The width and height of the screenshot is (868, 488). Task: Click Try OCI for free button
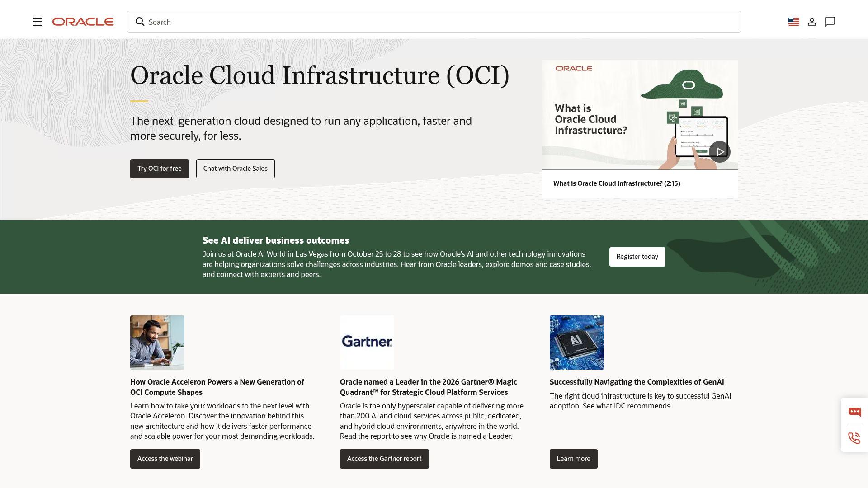tap(160, 169)
